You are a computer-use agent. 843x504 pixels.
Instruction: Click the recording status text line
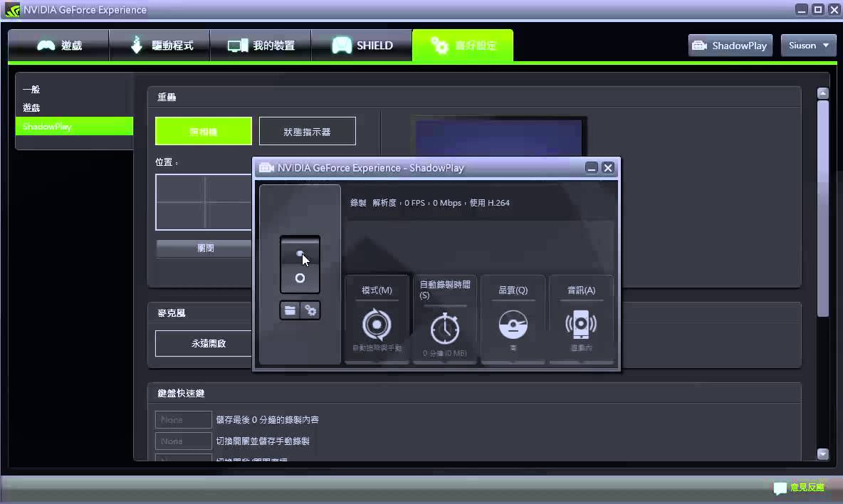click(x=430, y=203)
